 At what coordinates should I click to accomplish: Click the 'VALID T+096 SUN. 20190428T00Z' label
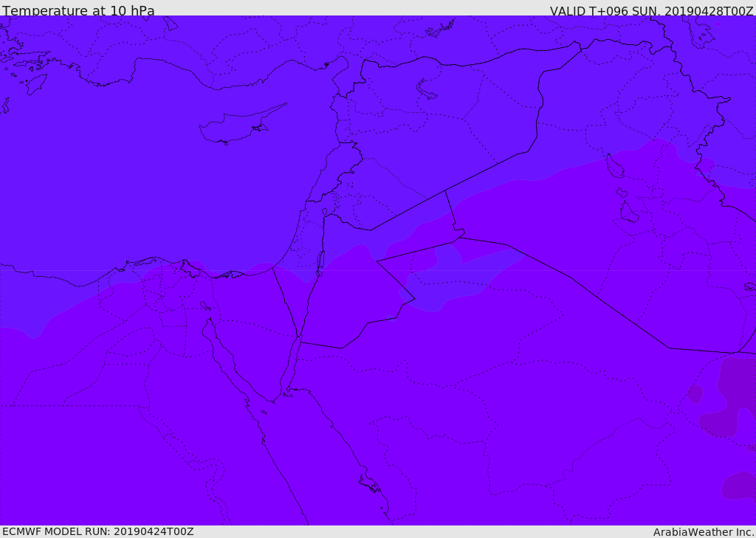click(651, 11)
